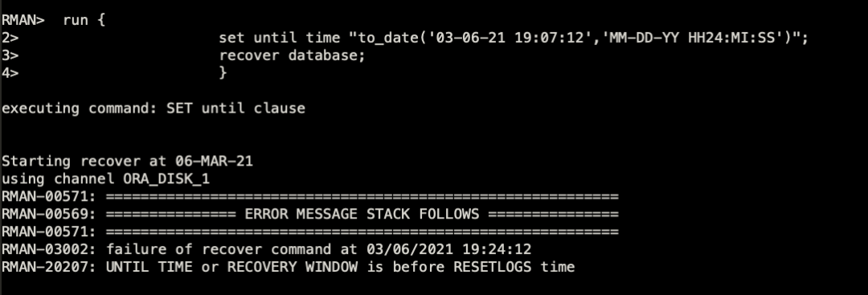Click the RMAN> prompt text
The height and width of the screenshot is (295, 868).
click(x=23, y=20)
